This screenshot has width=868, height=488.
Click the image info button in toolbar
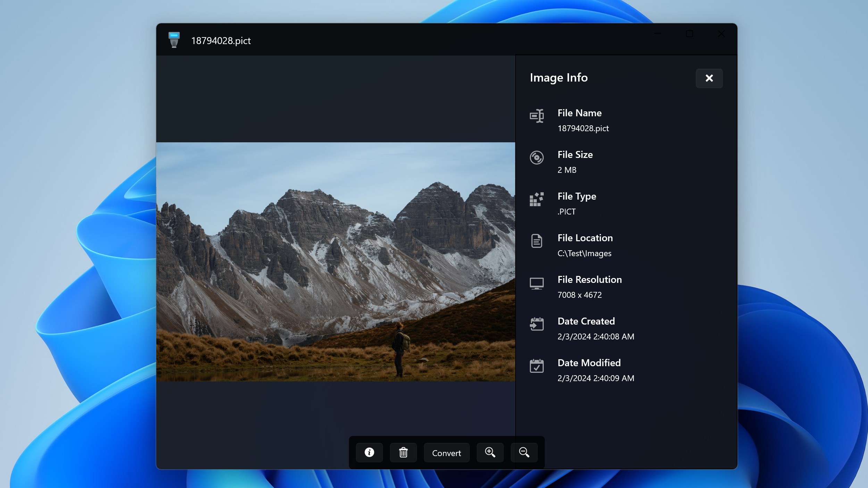369,452
